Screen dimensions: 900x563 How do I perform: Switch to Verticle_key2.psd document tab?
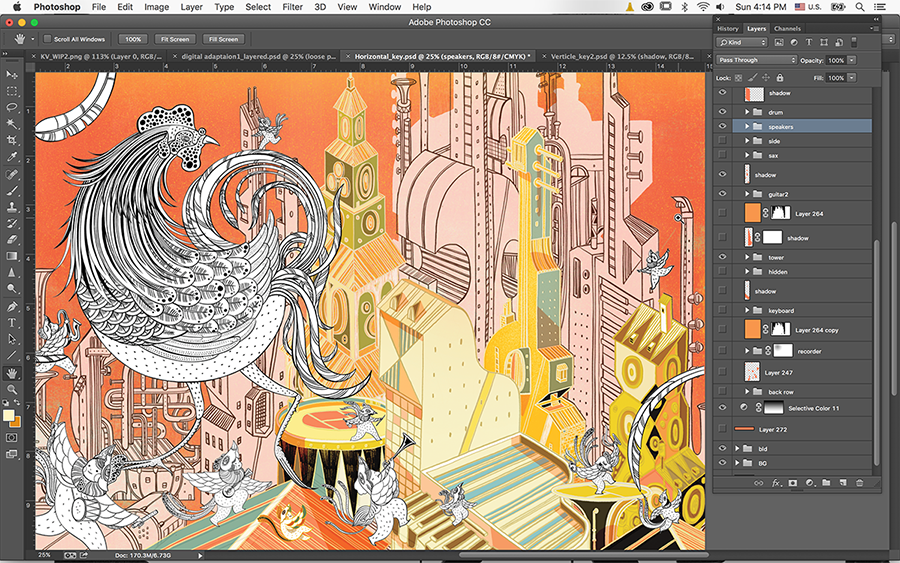click(622, 56)
